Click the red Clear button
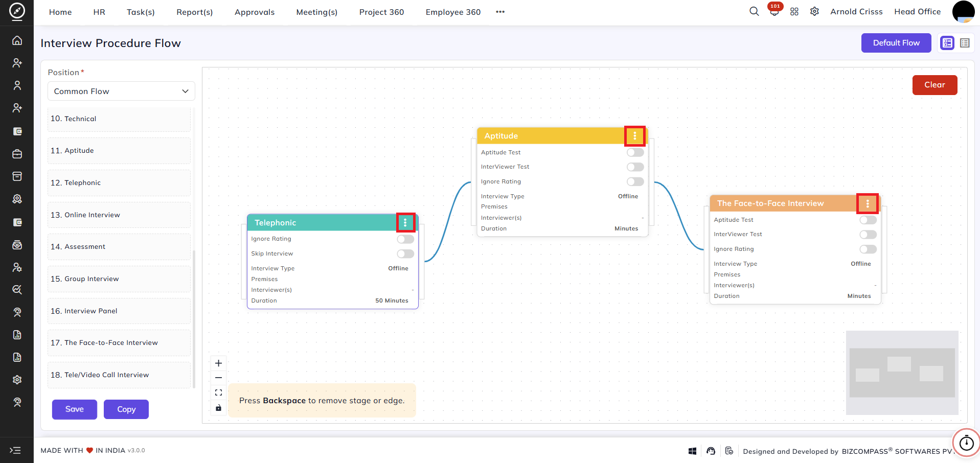Screen dimensions: 980x463 [935, 85]
